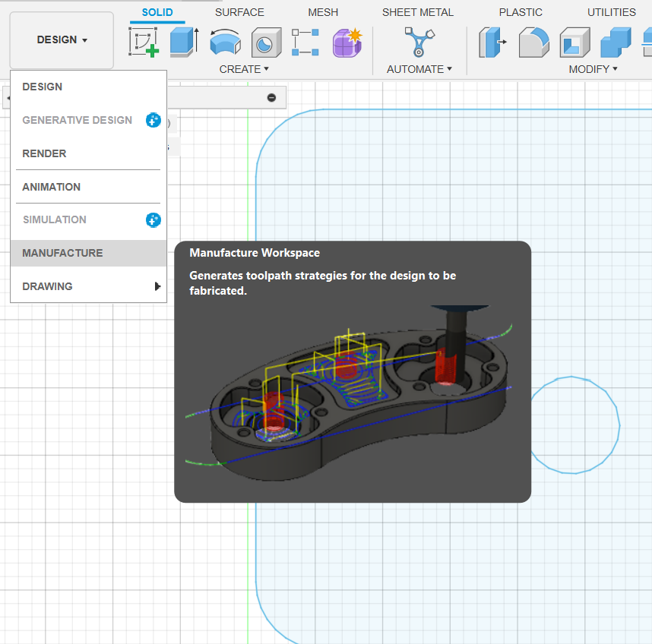Select the Shell tool icon
652x644 pixels.
(574, 42)
